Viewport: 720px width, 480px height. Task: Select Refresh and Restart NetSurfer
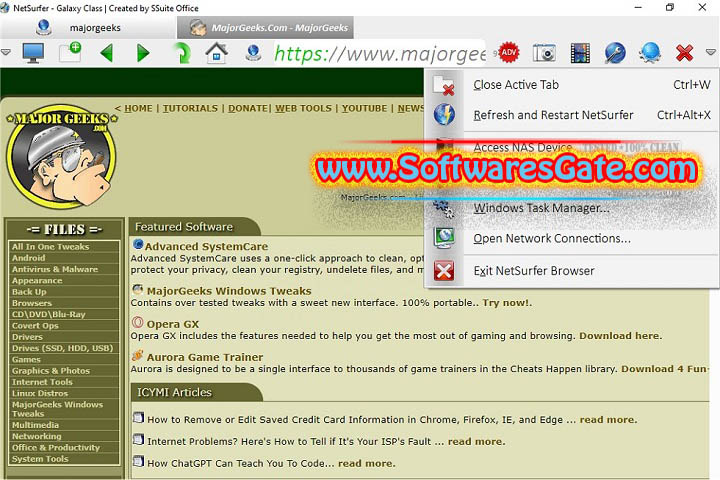(572, 115)
